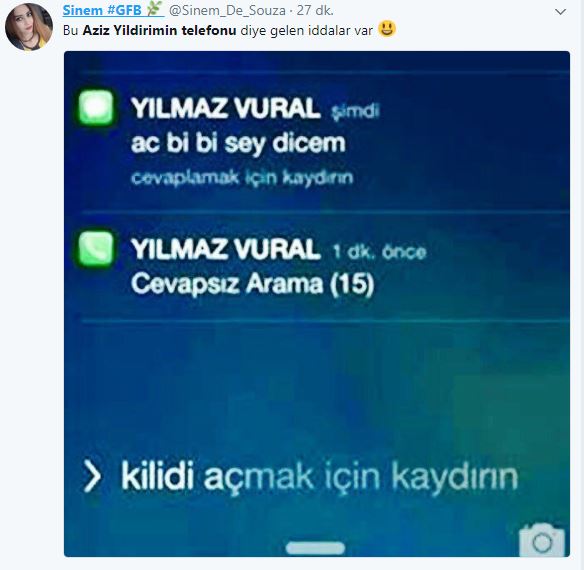Click the Sinem #GFB display name link
The width and height of the screenshot is (584, 570).
[102, 10]
